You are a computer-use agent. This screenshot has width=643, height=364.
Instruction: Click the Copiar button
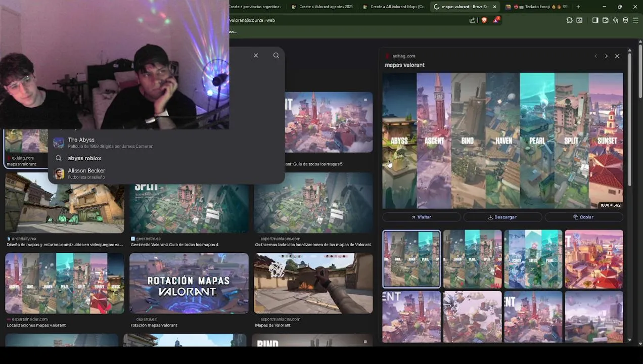(584, 217)
